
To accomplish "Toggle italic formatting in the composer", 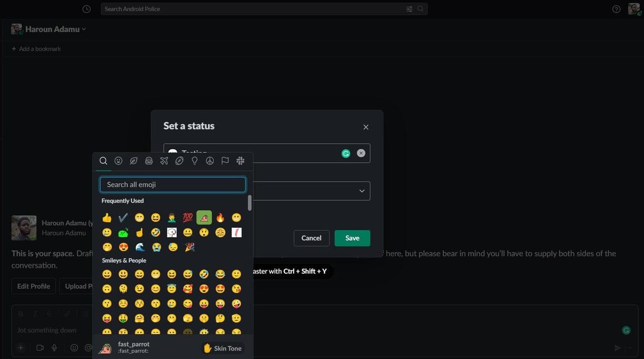I will coord(35,313).
